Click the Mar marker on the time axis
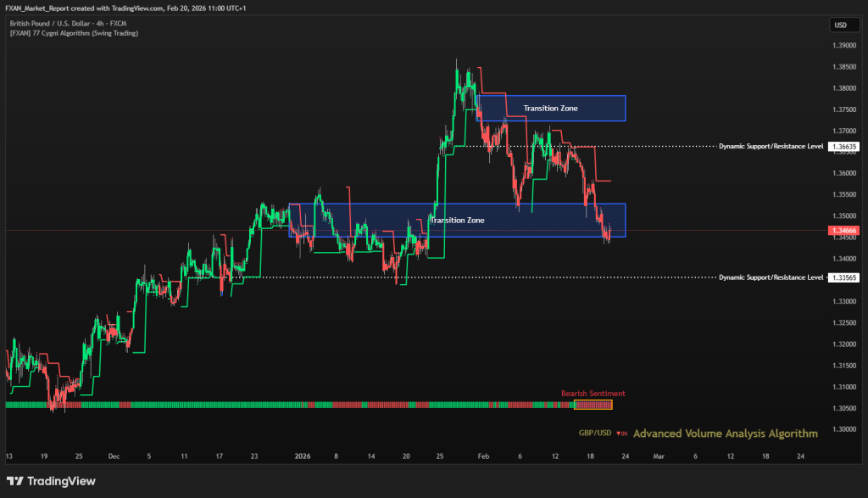This screenshot has width=868, height=498. click(659, 456)
